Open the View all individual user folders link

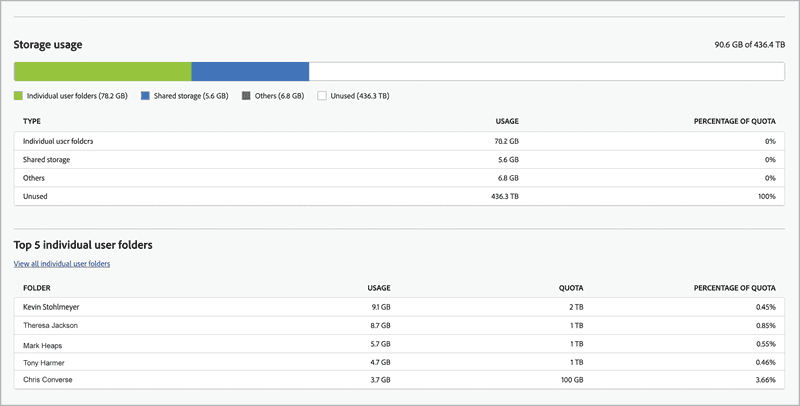coord(62,264)
